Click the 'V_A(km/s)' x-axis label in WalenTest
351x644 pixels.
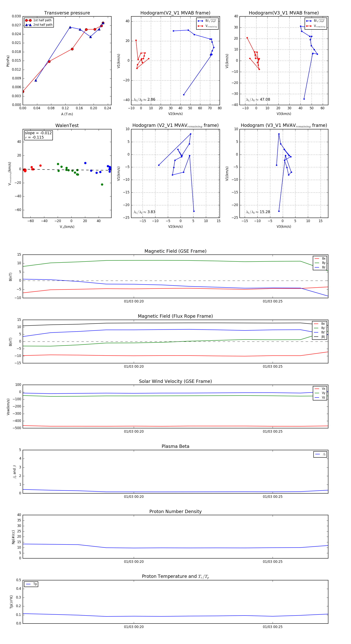tap(67, 227)
